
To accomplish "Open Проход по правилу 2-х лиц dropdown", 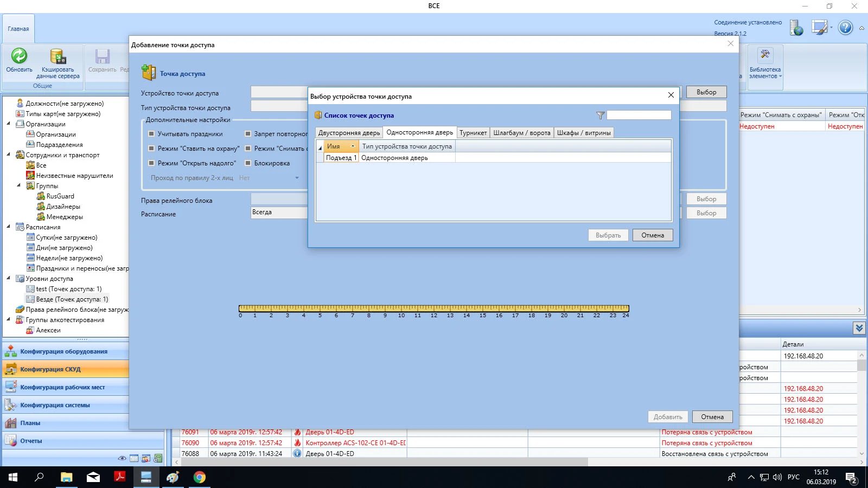I will [297, 178].
